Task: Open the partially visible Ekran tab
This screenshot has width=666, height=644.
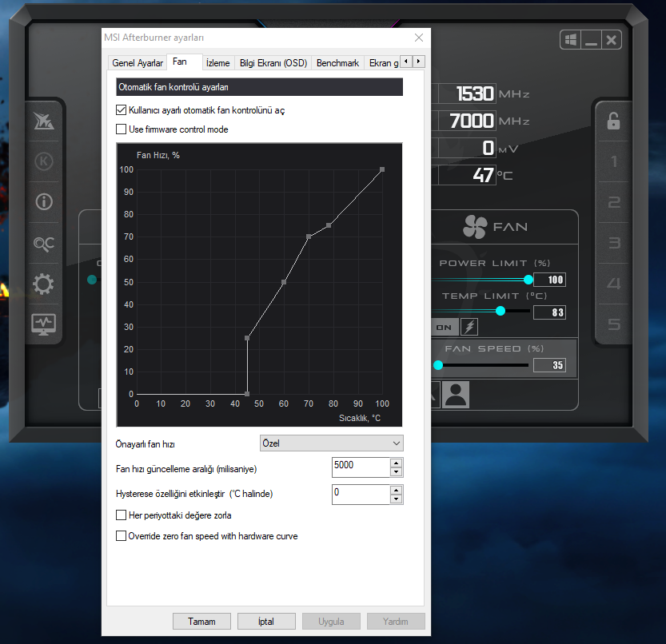Action: pyautogui.click(x=383, y=63)
